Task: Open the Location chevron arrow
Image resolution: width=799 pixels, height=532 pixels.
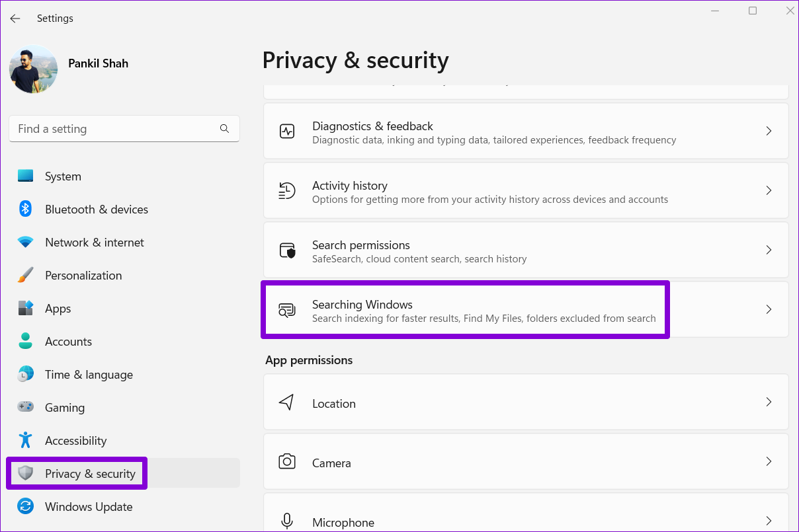Action: (769, 402)
